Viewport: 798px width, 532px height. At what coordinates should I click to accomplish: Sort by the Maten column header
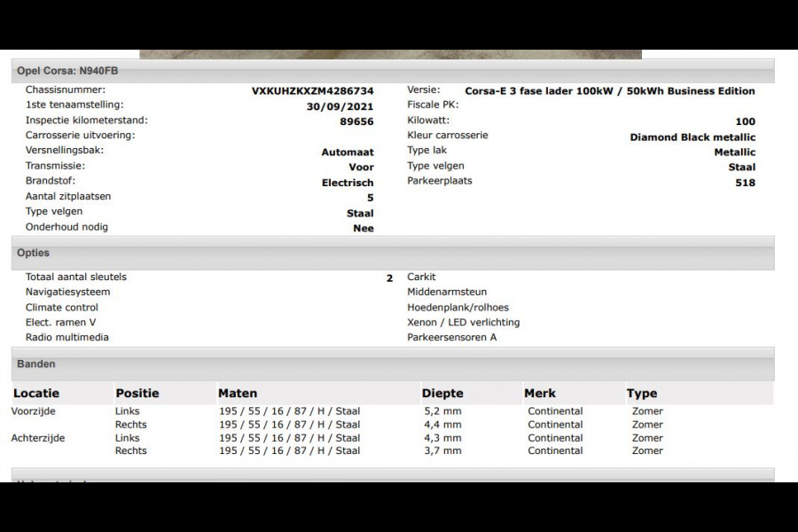point(238,393)
